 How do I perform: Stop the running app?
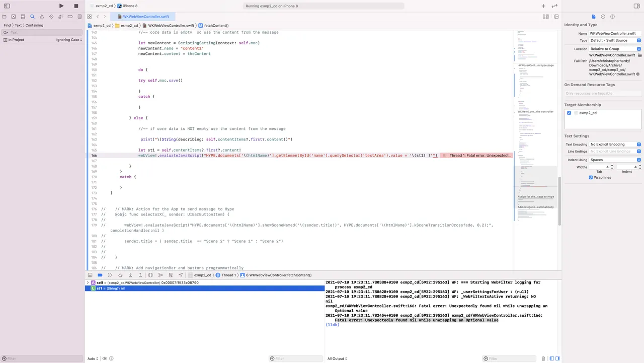click(x=76, y=6)
